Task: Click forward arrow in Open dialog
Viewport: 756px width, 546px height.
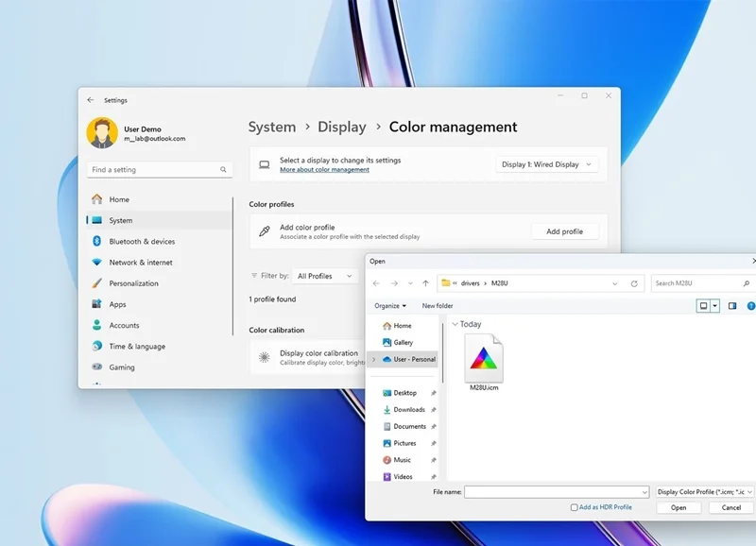Action: pyautogui.click(x=394, y=283)
